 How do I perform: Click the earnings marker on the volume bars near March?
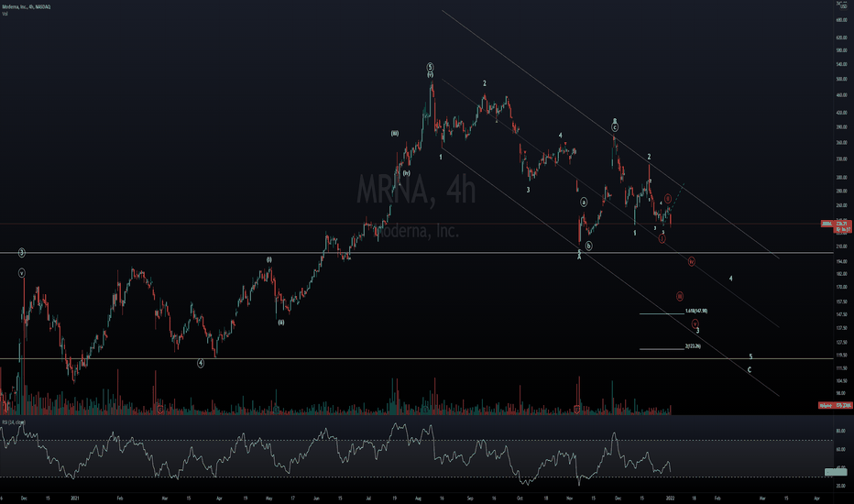[x=160, y=410]
